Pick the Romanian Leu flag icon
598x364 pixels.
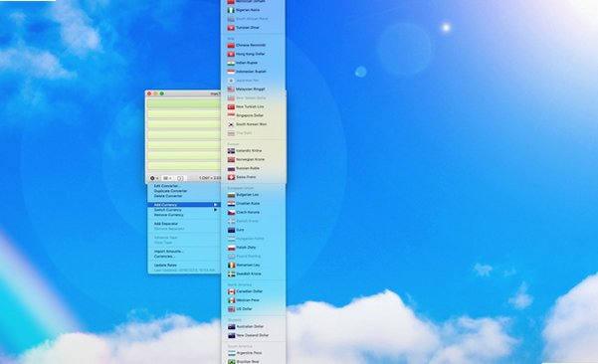tap(231, 265)
